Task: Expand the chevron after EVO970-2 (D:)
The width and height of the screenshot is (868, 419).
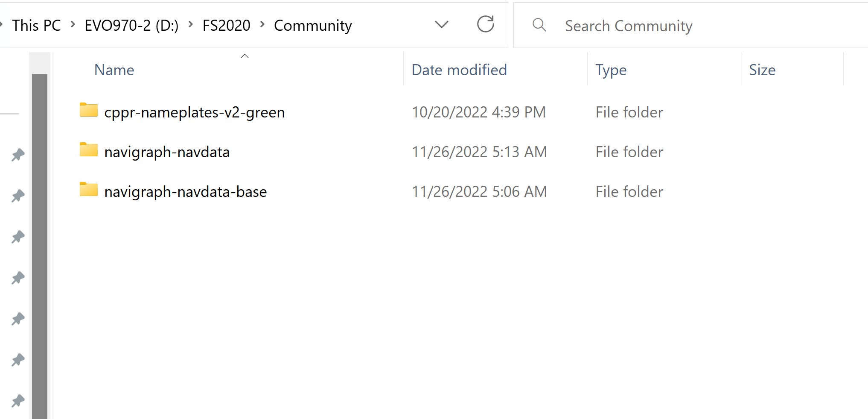Action: (191, 25)
